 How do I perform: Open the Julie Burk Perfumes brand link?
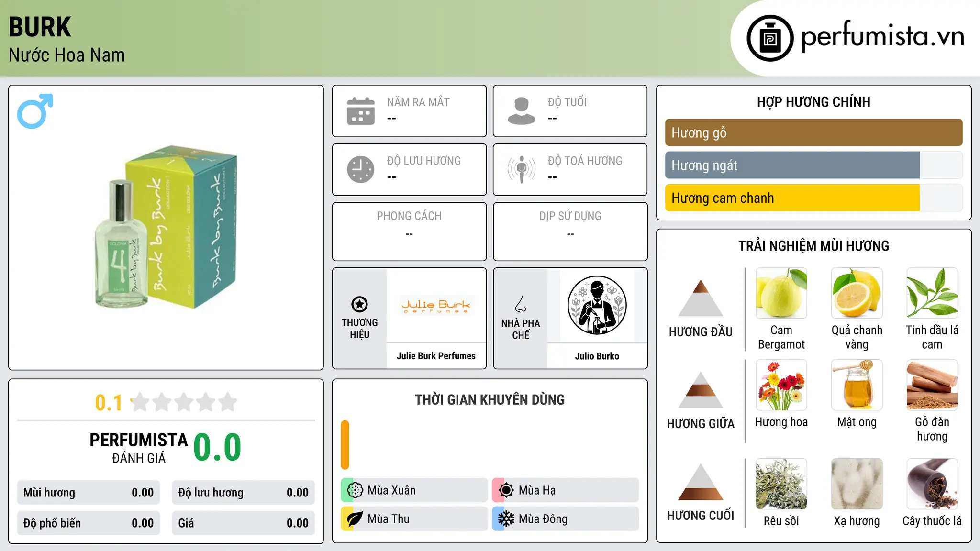coord(436,356)
